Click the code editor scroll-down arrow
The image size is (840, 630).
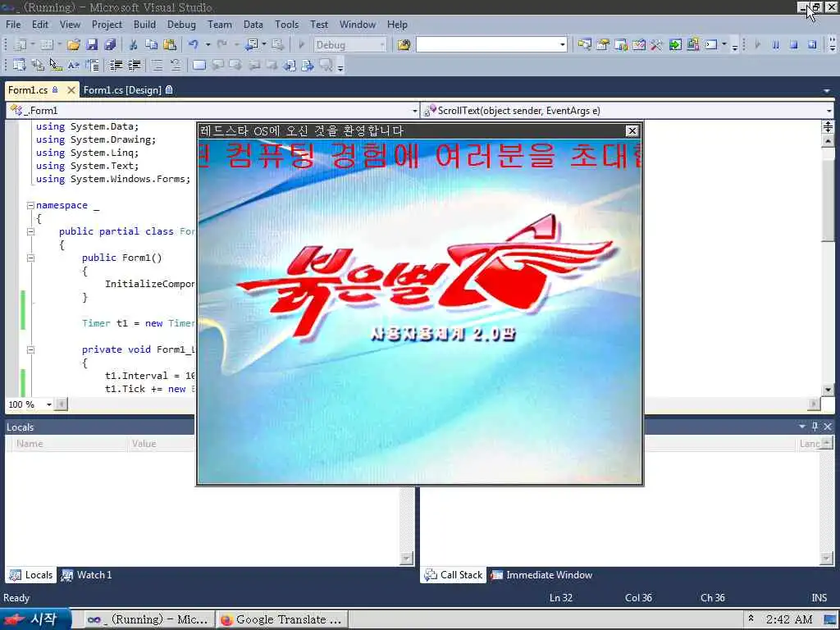point(828,390)
